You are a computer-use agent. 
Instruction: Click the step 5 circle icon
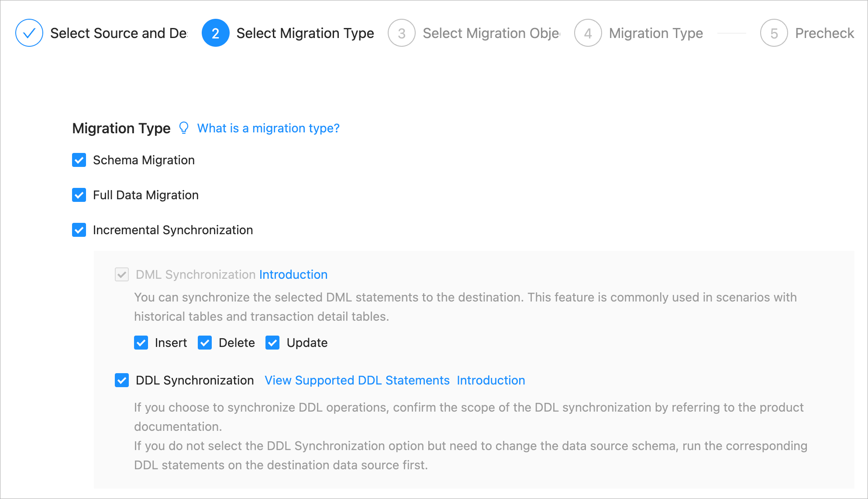click(x=774, y=33)
